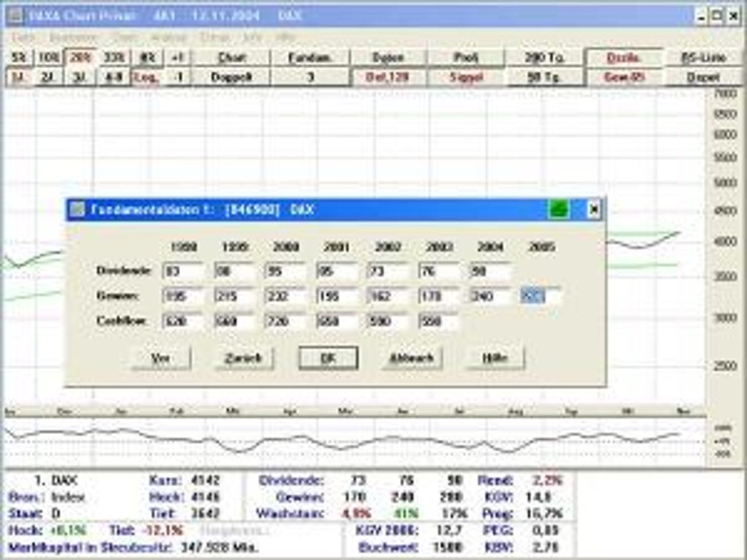Image resolution: width=747 pixels, height=560 pixels.
Task: Select the 2J. period button
Action: pos(48,77)
